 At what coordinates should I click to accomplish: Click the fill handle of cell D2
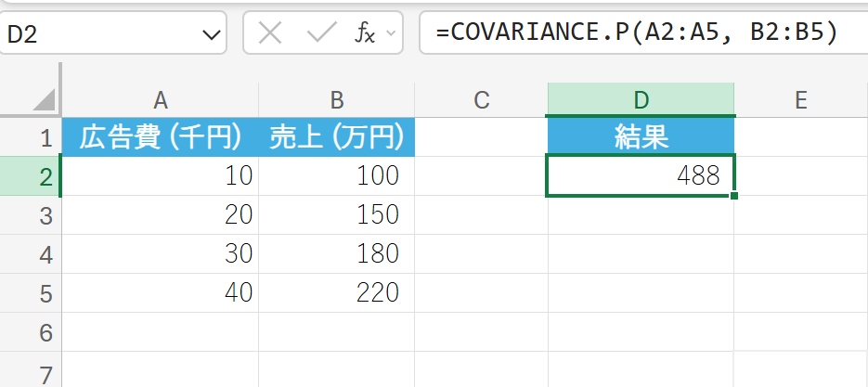tap(734, 196)
